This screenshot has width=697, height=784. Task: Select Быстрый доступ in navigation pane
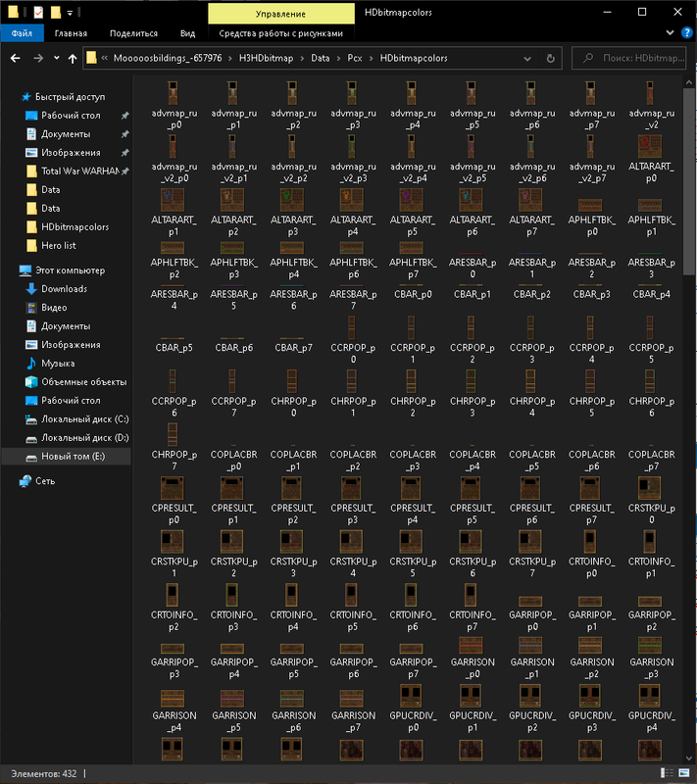[70, 96]
